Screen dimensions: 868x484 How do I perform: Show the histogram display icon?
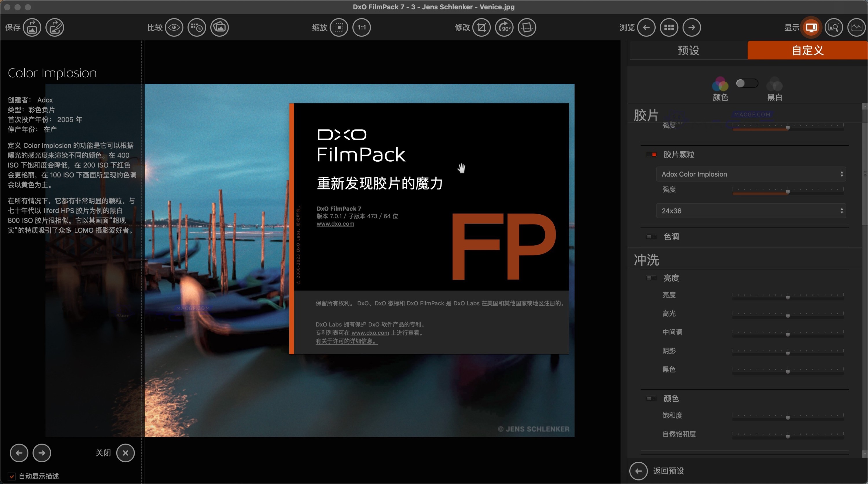(x=856, y=27)
